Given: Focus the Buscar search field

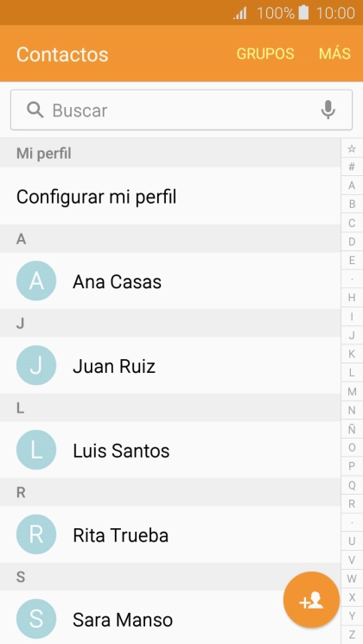Looking at the screenshot, I should point(181,110).
